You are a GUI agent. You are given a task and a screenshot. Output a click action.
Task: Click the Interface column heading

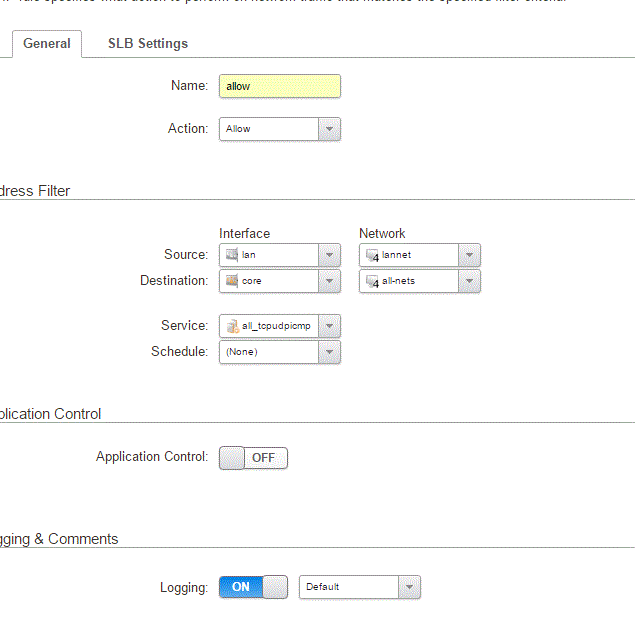pyautogui.click(x=245, y=234)
